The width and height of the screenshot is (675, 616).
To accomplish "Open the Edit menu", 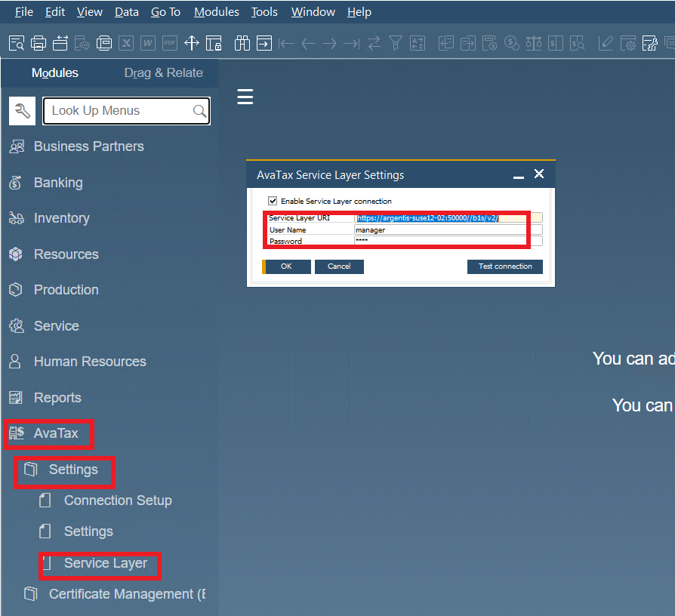I will (x=55, y=12).
